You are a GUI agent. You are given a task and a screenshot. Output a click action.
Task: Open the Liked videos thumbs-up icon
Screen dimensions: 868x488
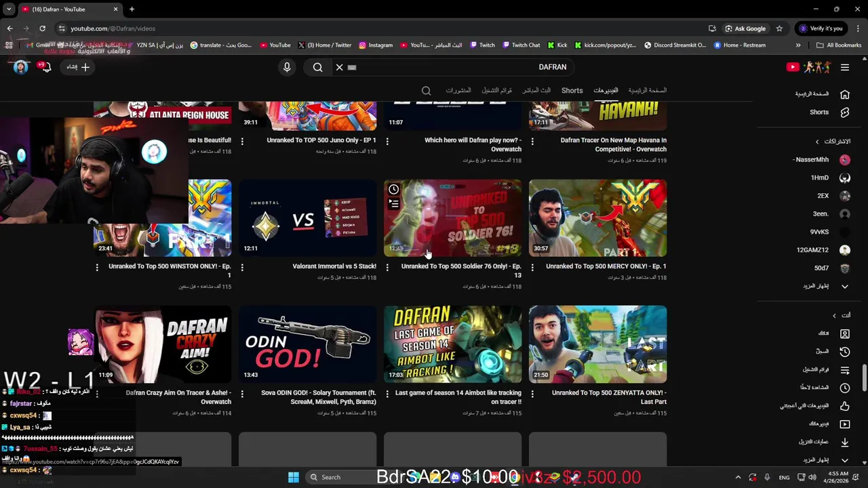point(845,406)
